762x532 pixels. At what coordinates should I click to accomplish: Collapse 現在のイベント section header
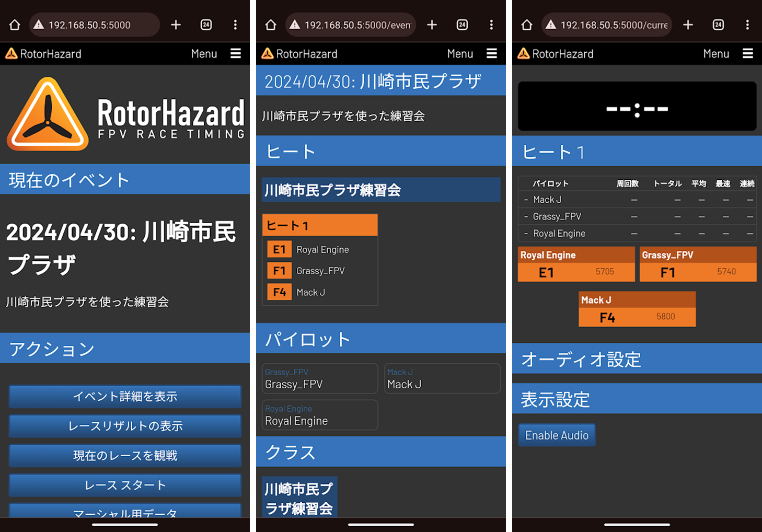pos(125,179)
